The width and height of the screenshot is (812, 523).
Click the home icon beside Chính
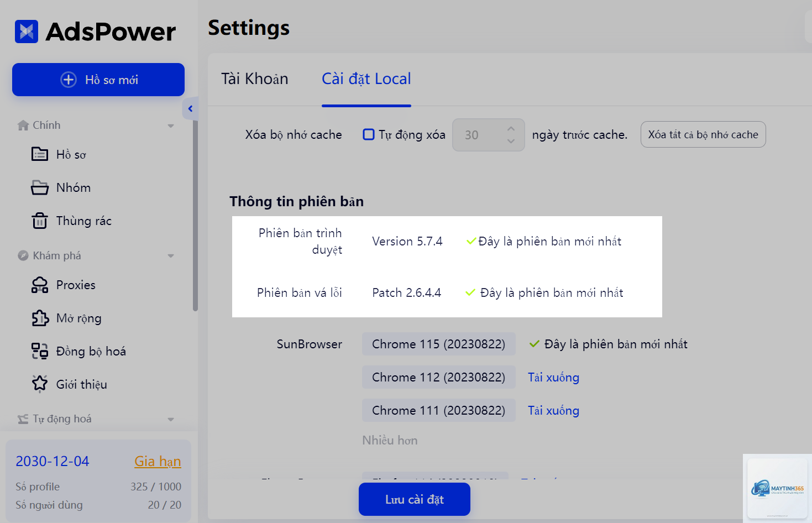click(23, 125)
